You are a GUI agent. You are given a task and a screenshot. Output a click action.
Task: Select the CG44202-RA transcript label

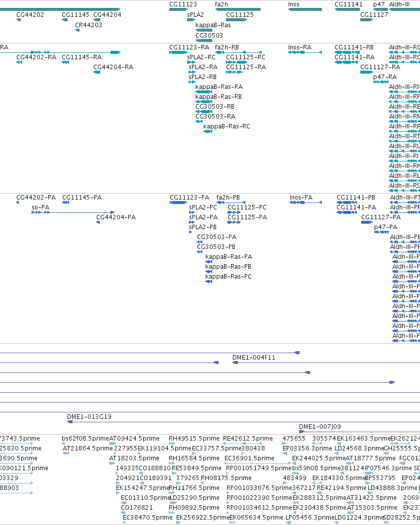[x=37, y=57]
